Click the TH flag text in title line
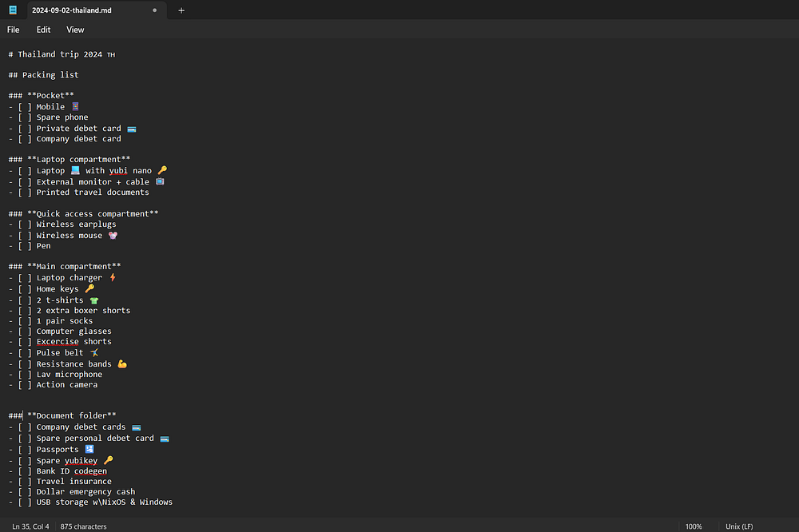This screenshot has width=799, height=532. (x=111, y=54)
